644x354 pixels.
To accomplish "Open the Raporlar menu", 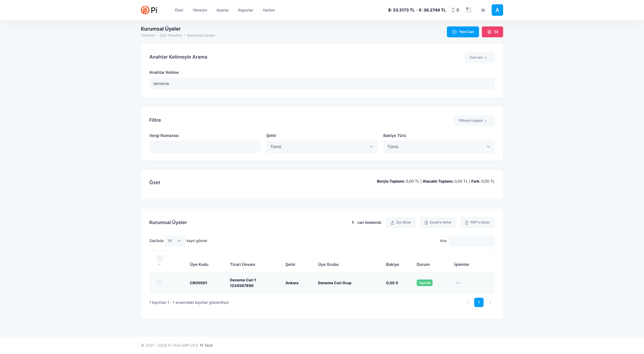I will pyautogui.click(x=246, y=10).
